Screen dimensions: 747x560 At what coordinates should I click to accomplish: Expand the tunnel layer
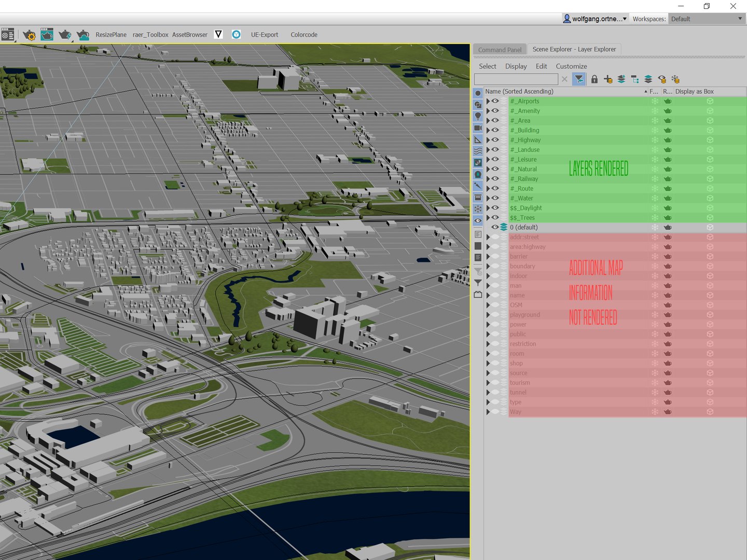pos(488,393)
